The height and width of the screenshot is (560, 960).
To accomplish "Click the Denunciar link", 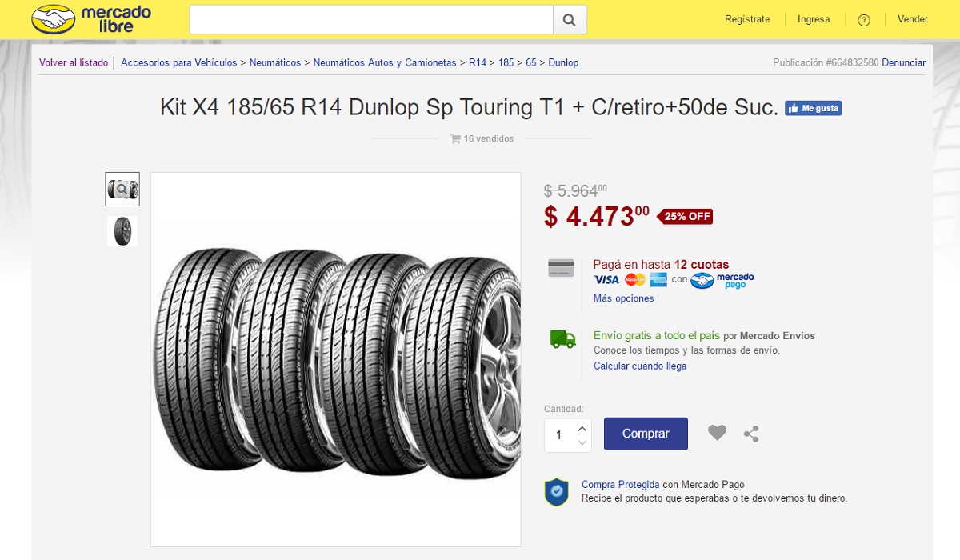I will (x=903, y=62).
